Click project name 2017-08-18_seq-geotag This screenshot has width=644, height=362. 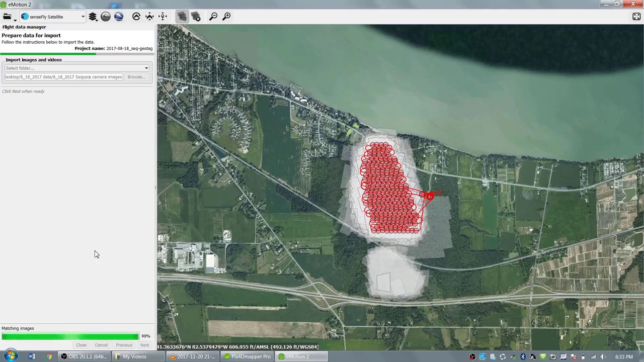tap(129, 48)
